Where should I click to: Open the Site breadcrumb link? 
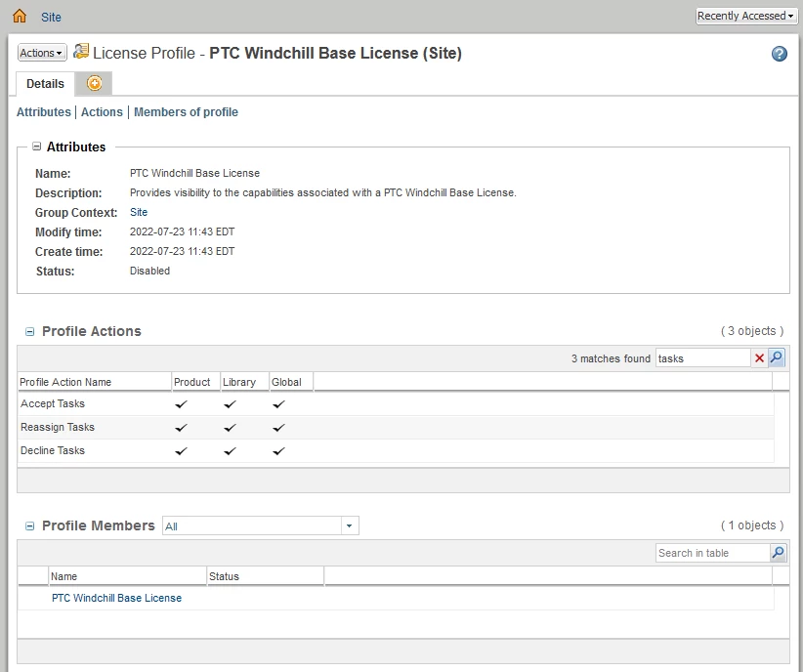pos(51,17)
